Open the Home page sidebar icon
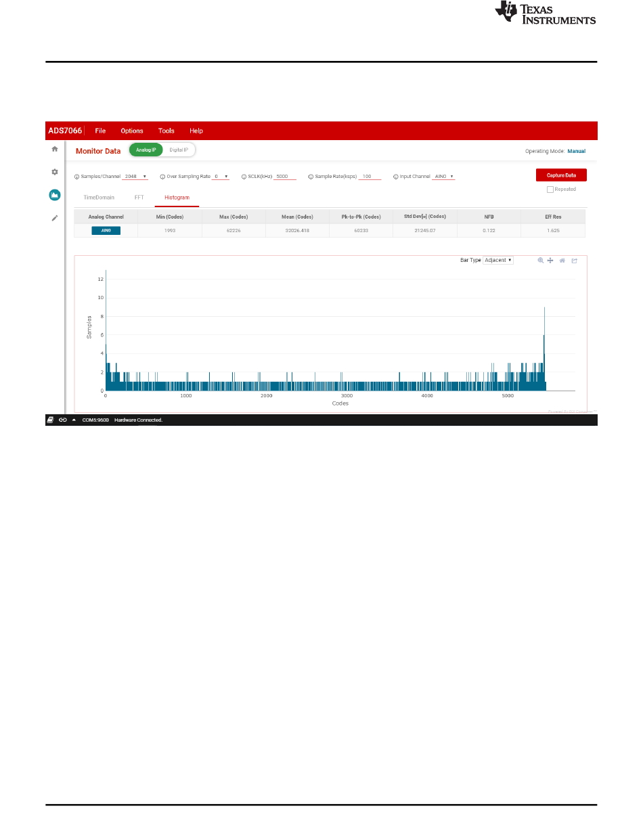643x840 pixels. pos(55,149)
